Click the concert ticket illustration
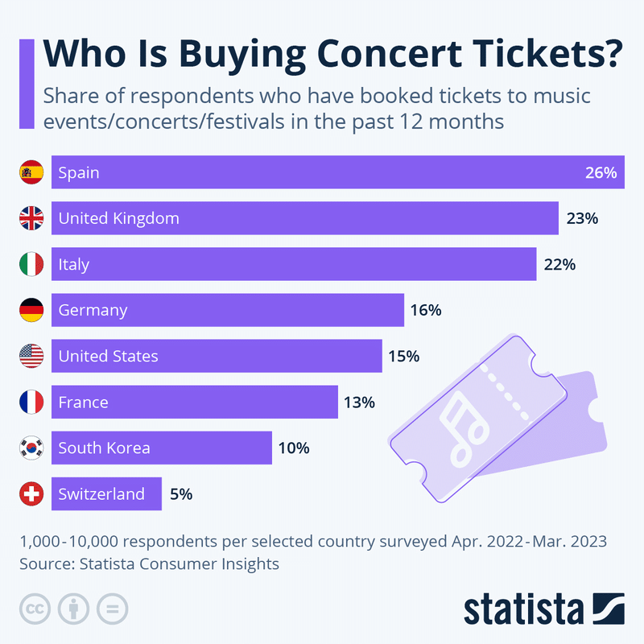The height and width of the screenshot is (644, 644). click(497, 418)
